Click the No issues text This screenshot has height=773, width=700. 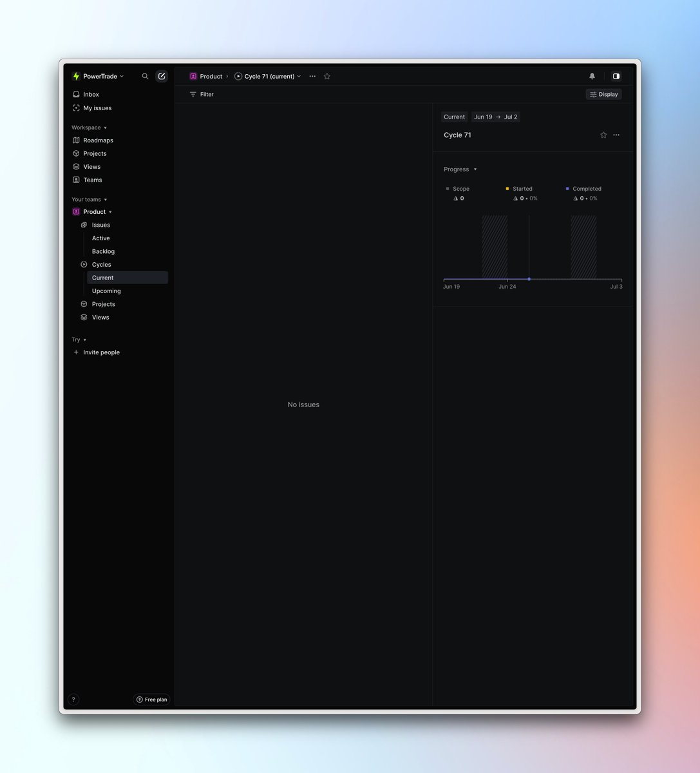click(x=303, y=405)
